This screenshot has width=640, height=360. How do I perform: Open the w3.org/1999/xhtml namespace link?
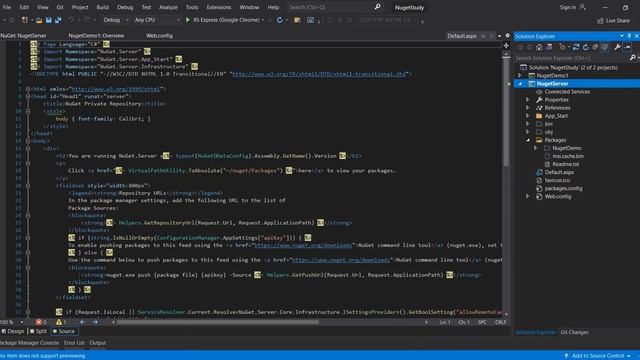click(116, 89)
